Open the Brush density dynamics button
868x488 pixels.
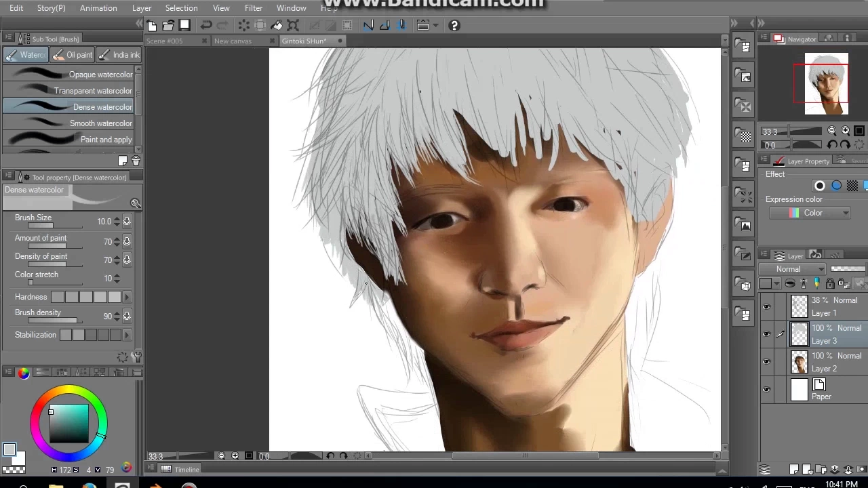[127, 316]
